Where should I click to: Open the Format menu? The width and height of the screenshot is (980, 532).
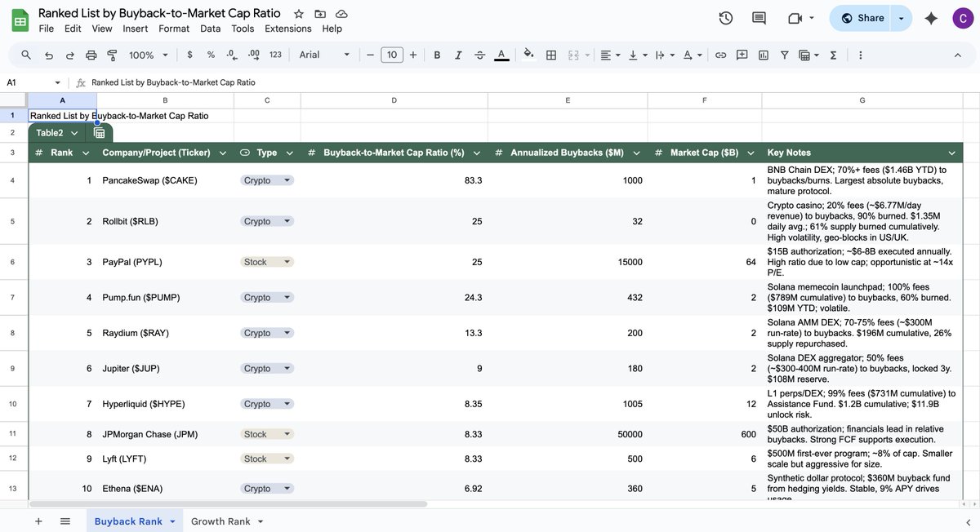(174, 29)
